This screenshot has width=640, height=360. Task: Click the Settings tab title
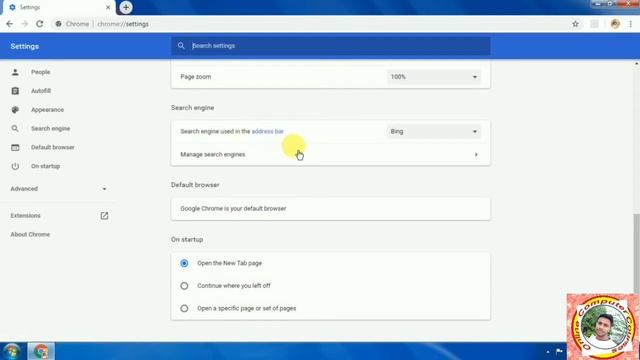tap(30, 7)
